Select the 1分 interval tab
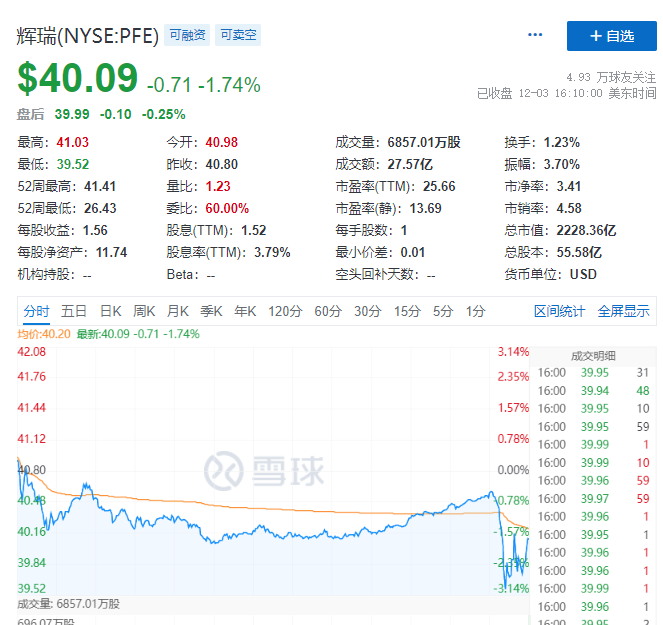The image size is (663, 625). click(475, 311)
